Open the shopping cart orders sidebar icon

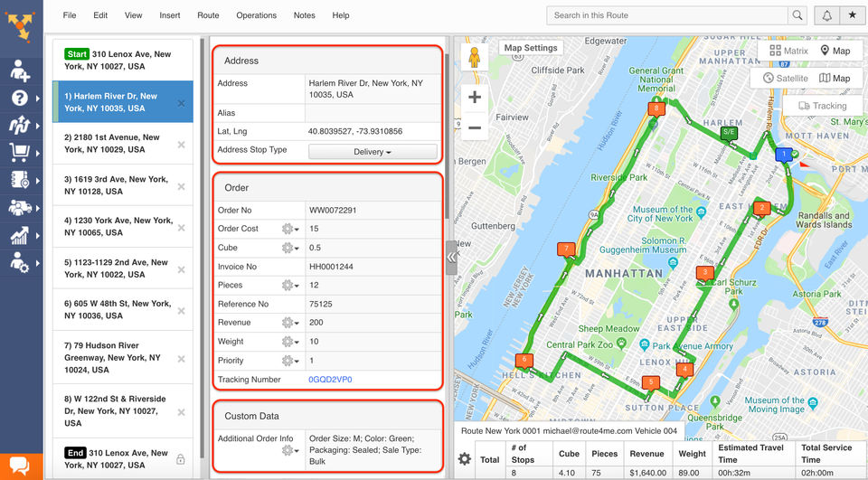[x=20, y=152]
